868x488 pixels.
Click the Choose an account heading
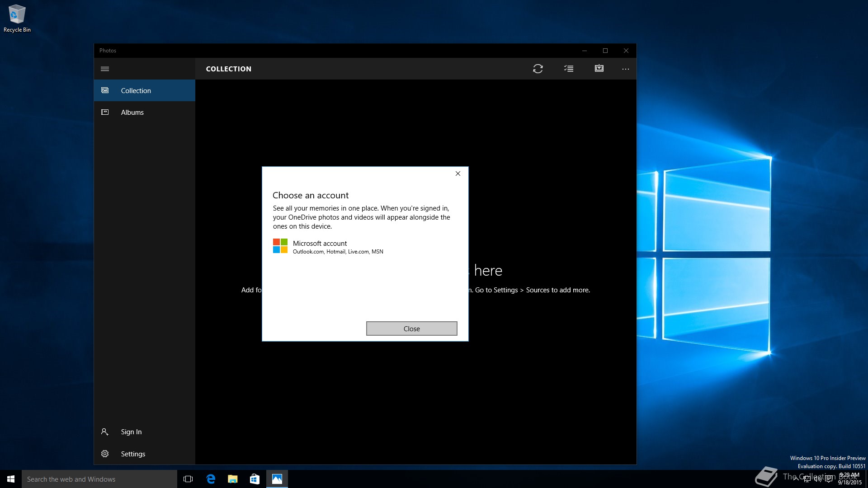[311, 195]
